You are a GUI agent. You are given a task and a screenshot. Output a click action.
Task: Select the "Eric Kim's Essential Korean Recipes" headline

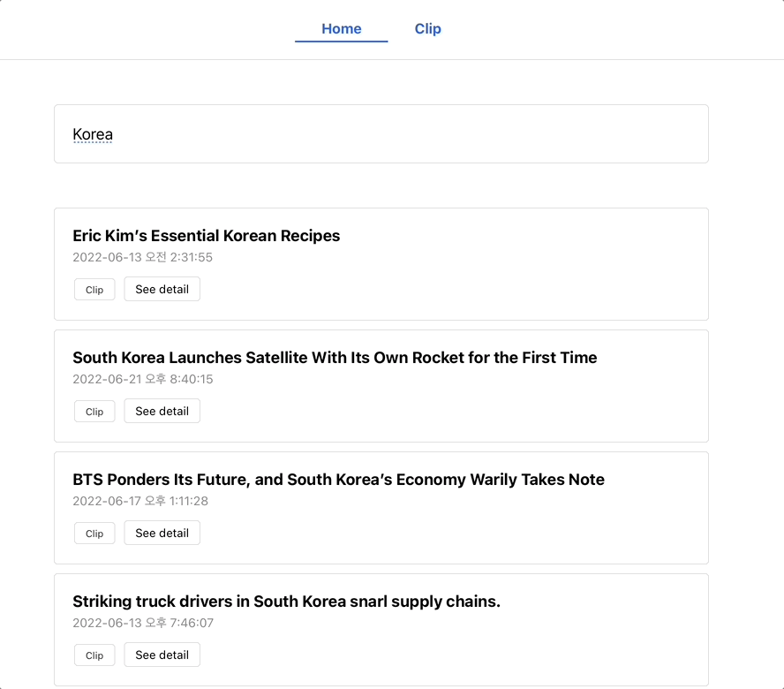point(206,236)
